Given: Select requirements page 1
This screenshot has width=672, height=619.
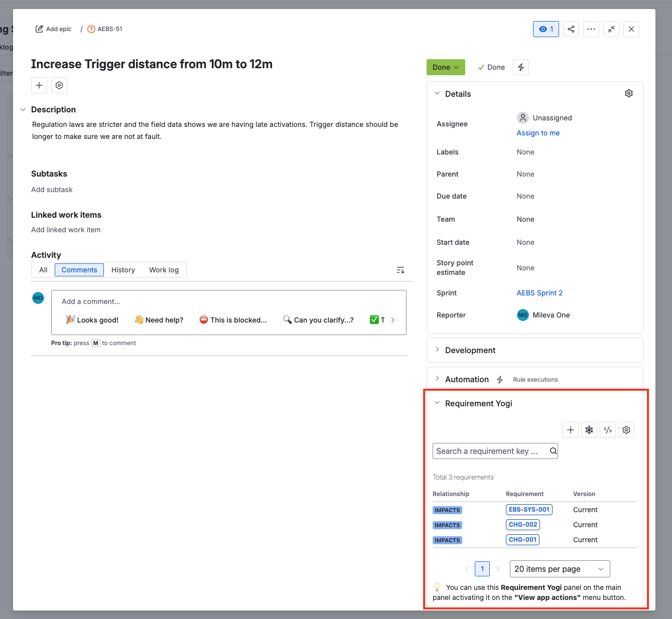Looking at the screenshot, I should click(x=482, y=569).
